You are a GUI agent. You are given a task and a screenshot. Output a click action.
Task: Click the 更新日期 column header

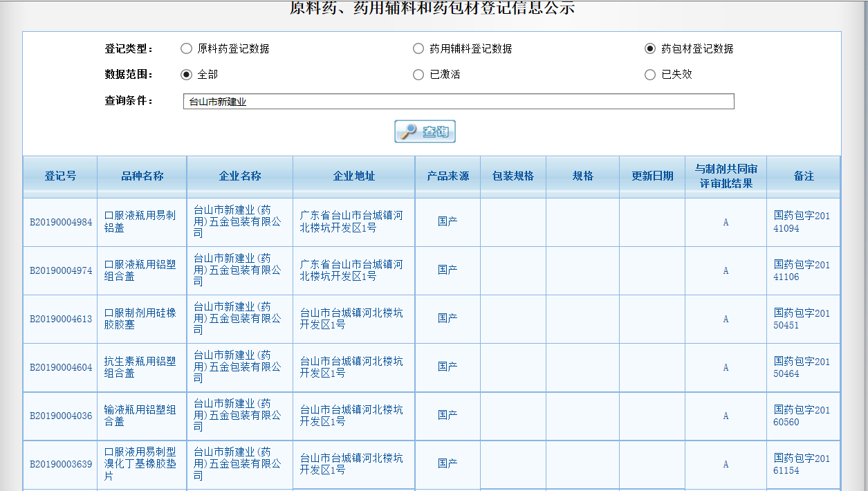click(651, 175)
